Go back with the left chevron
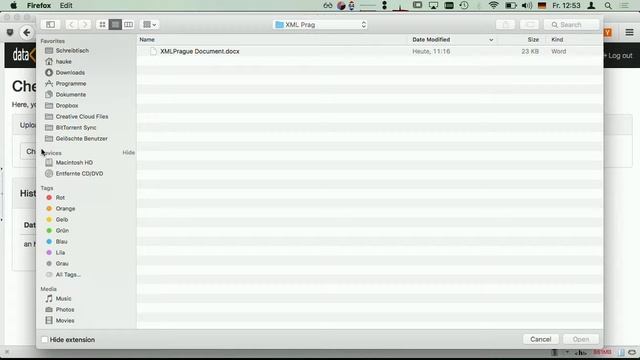 pos(71,24)
